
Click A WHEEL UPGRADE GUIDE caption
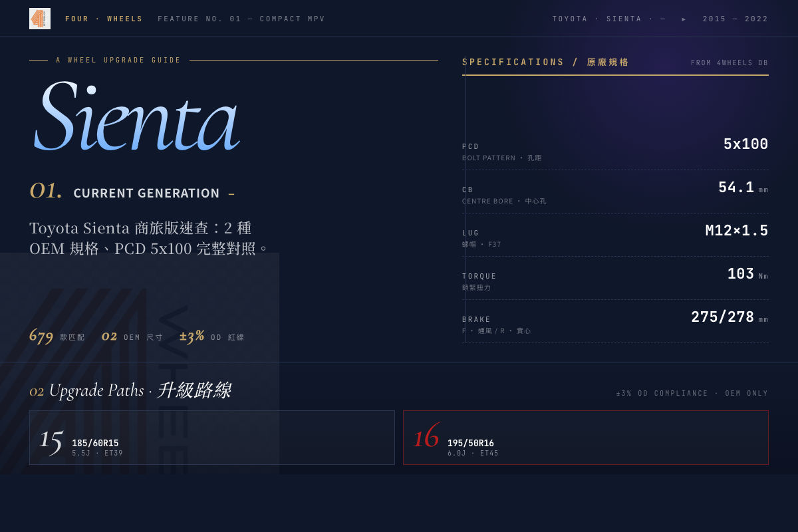[x=118, y=60]
